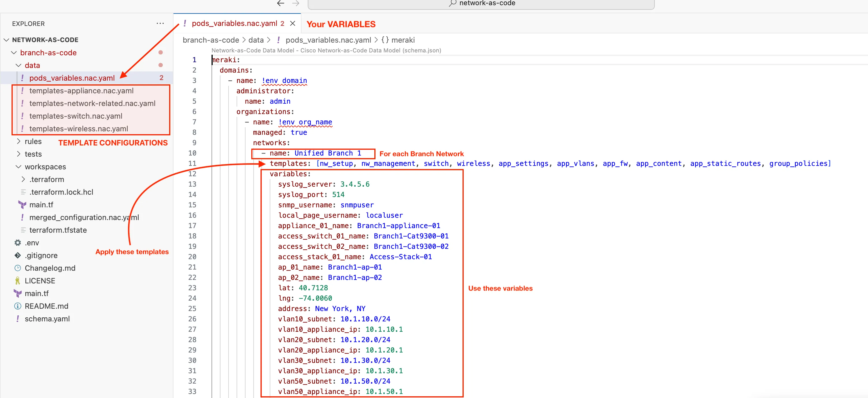Click the back navigation arrow
This screenshot has width=868, height=398.
[x=280, y=3]
